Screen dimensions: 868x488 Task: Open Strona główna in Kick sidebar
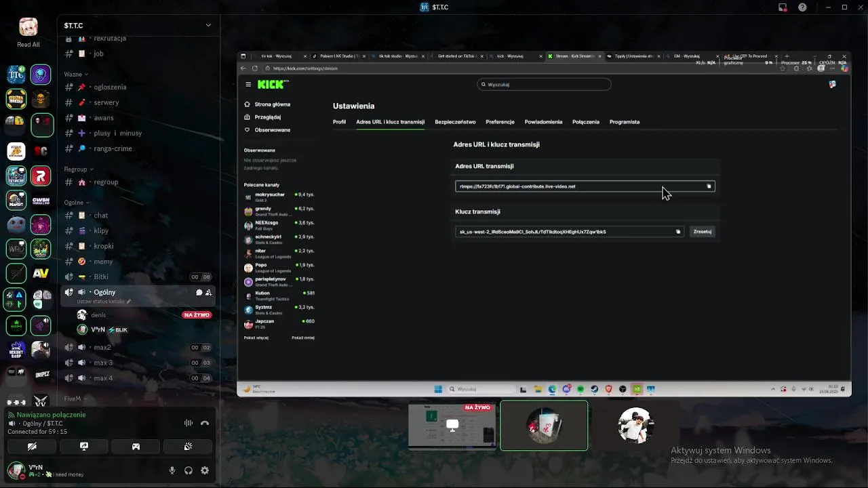click(268, 104)
